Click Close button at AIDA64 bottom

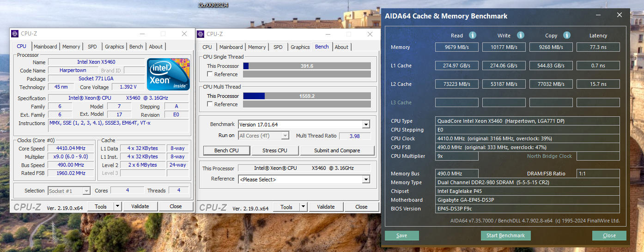pyautogui.click(x=609, y=235)
